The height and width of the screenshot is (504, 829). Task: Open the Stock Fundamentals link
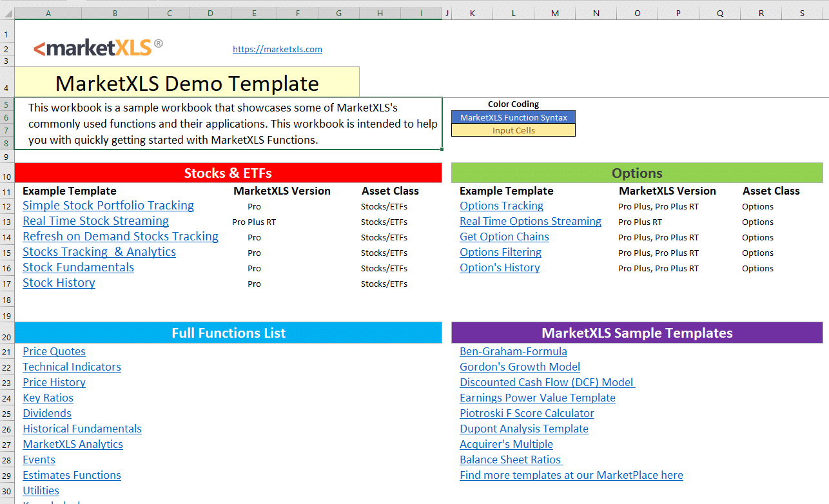(x=78, y=267)
